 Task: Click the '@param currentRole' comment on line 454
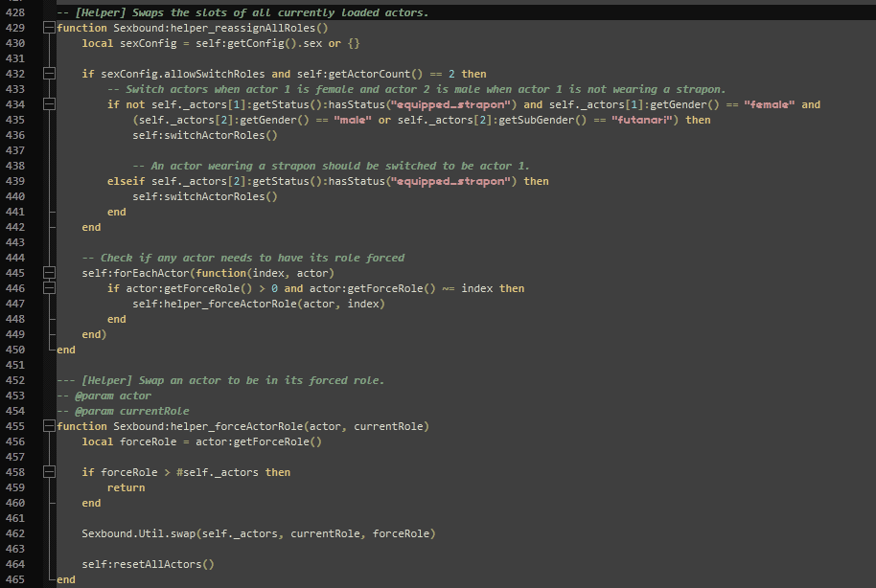(132, 411)
